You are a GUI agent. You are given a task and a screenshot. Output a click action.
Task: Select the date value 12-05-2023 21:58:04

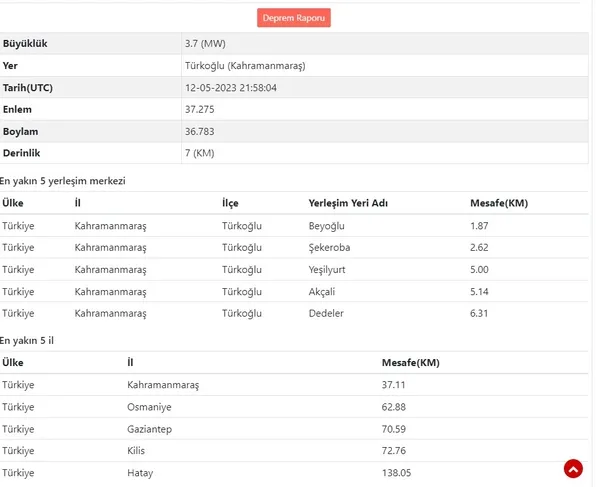tap(231, 88)
